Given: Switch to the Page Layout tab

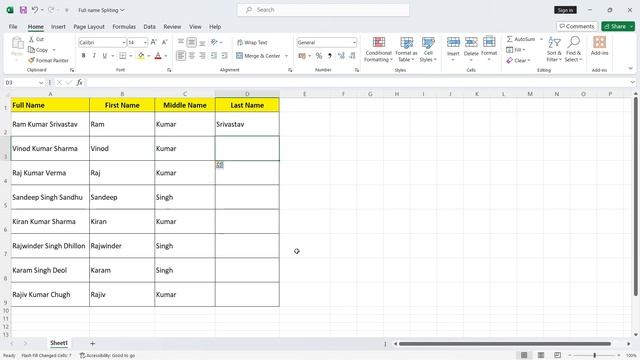Looking at the screenshot, I should [89, 27].
